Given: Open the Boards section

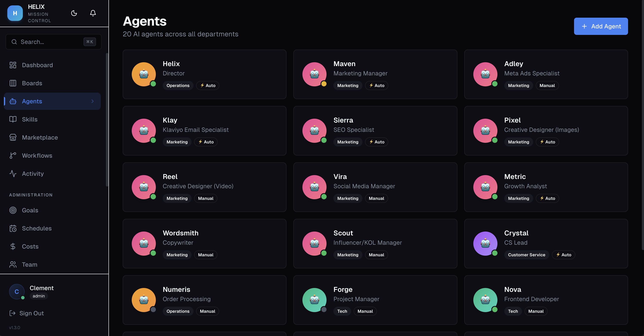Looking at the screenshot, I should click(32, 83).
